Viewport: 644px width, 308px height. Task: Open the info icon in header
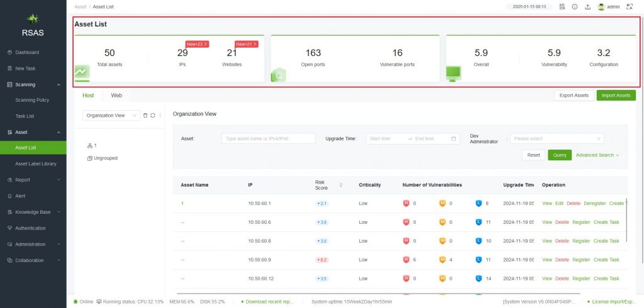[x=575, y=7]
